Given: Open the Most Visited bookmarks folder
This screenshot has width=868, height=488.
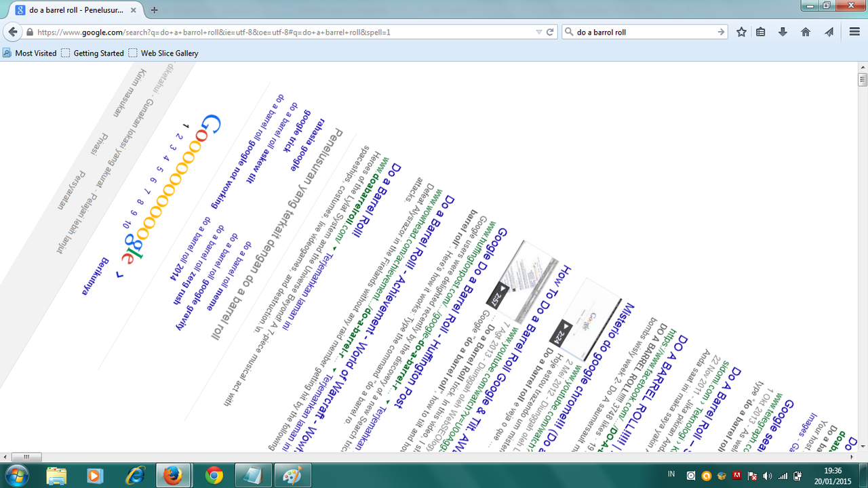Looking at the screenshot, I should coord(30,53).
